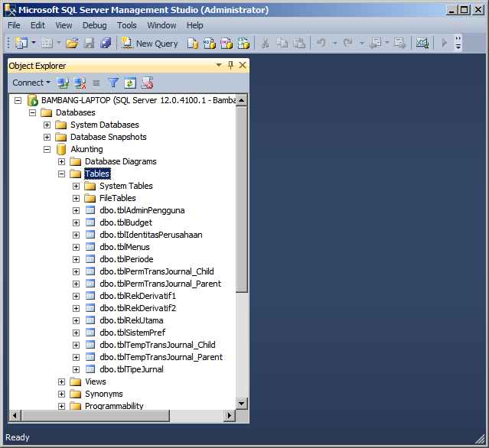Click the Open File folder icon
Viewport: 489px width, 448px height.
pos(72,43)
